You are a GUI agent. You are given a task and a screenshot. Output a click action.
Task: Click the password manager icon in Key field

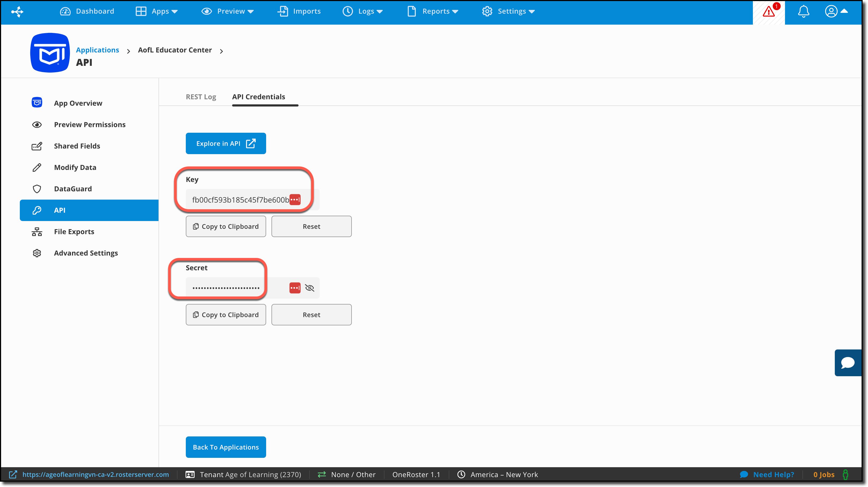(295, 199)
